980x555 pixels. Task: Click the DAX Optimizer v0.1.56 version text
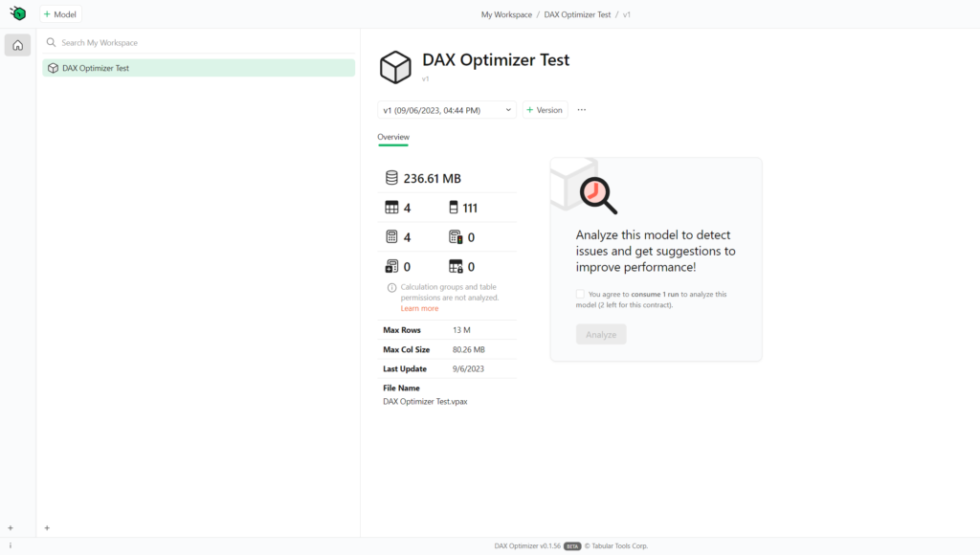527,545
